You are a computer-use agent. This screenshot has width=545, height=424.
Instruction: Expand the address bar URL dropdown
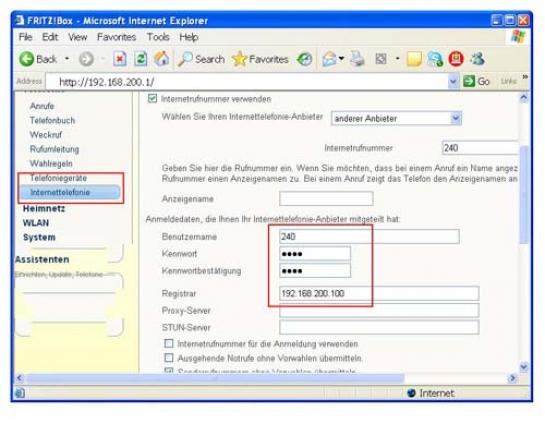click(453, 82)
